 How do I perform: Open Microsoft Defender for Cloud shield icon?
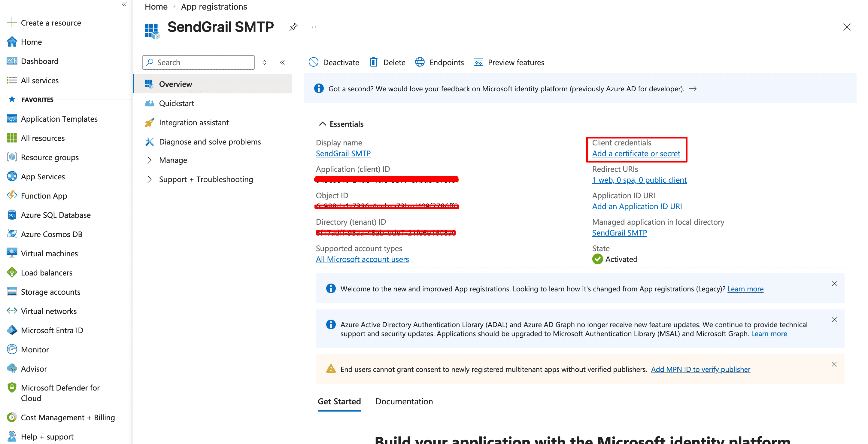12,388
